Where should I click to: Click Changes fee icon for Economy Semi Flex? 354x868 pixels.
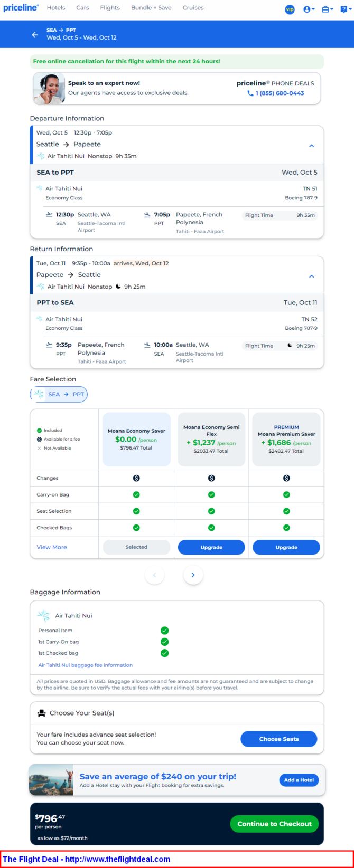pos(211,478)
